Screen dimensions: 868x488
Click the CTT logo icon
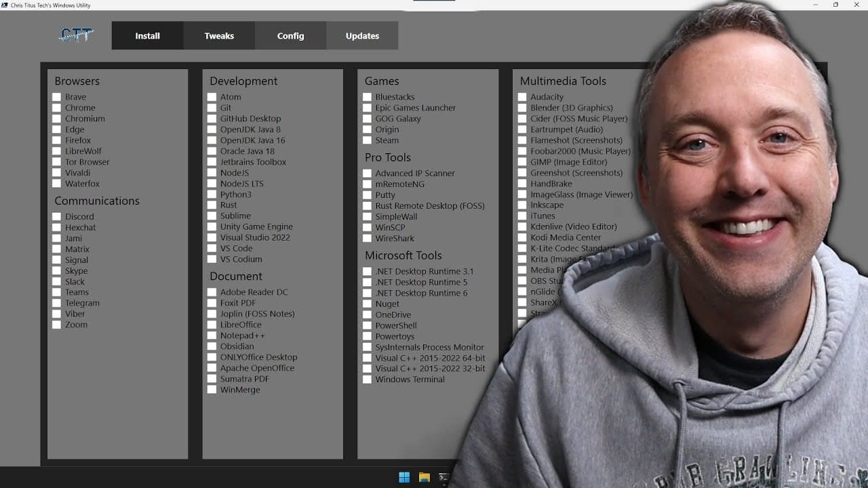(76, 35)
